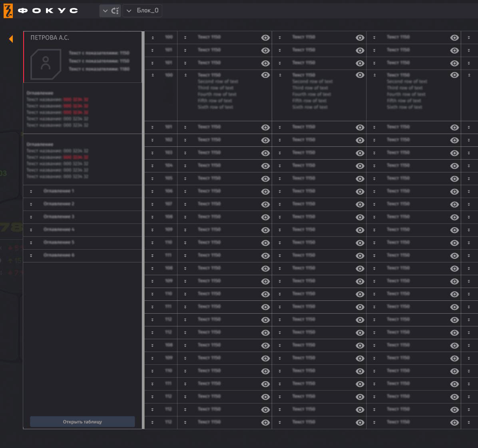Image resolution: width=478 pixels, height=448 pixels.
Task: Expand row 105 using the chevron beside its number
Action: click(x=152, y=178)
